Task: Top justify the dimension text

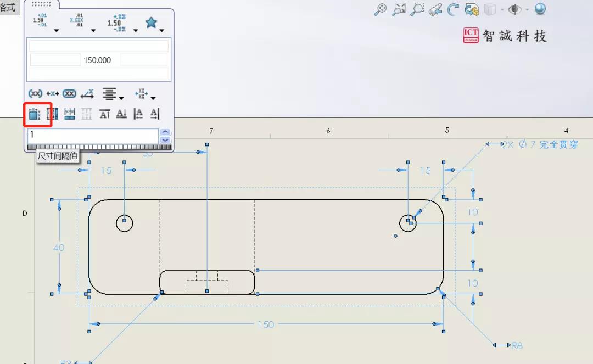Action: coord(104,114)
